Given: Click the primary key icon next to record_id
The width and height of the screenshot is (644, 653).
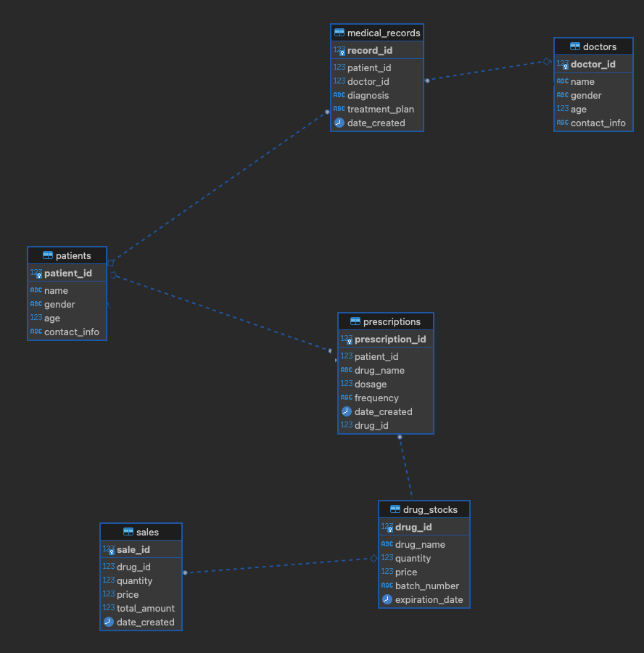Looking at the screenshot, I should 339,50.
